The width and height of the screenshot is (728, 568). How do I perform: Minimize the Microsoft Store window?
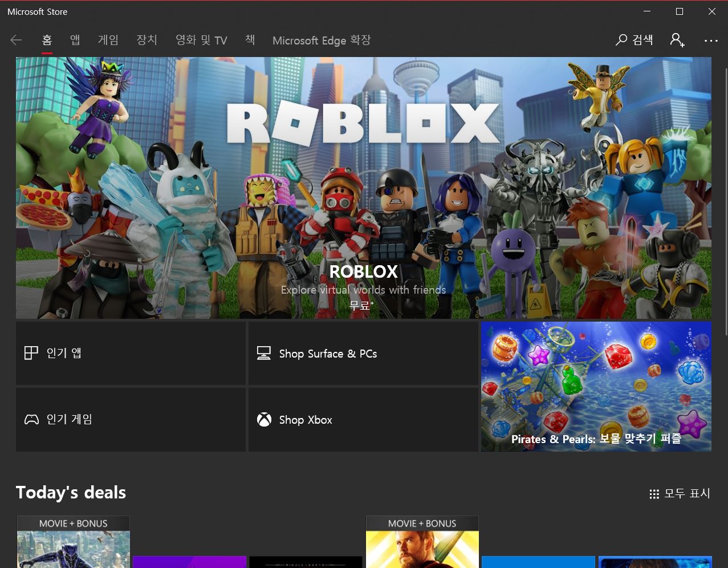coord(647,11)
